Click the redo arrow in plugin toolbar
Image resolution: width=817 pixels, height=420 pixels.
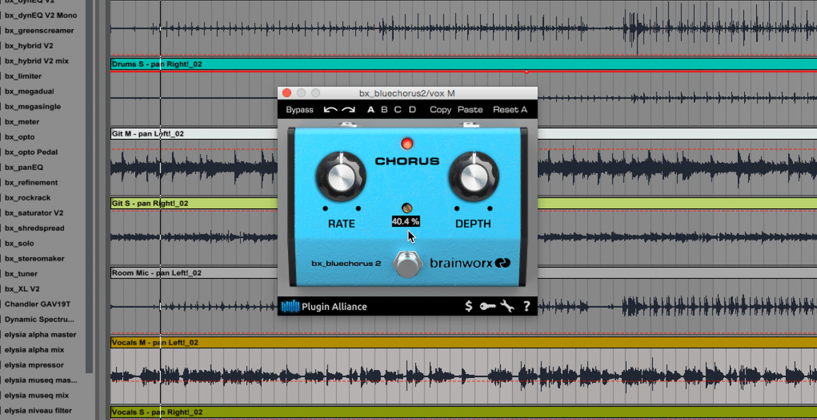tap(348, 109)
